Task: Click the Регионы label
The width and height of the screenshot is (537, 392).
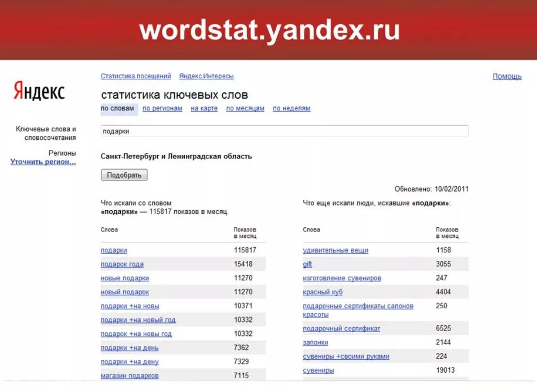Action: coord(62,153)
